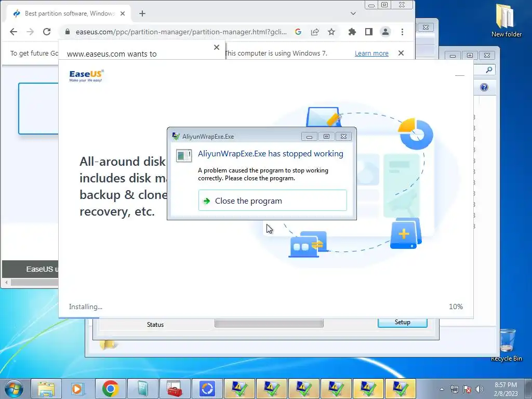Viewport: 532px width, 399px height.
Task: Open Action Center flag icon
Action: [x=467, y=389]
